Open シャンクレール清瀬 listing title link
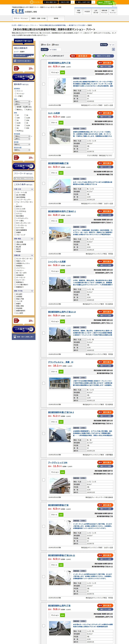 click(57, 261)
